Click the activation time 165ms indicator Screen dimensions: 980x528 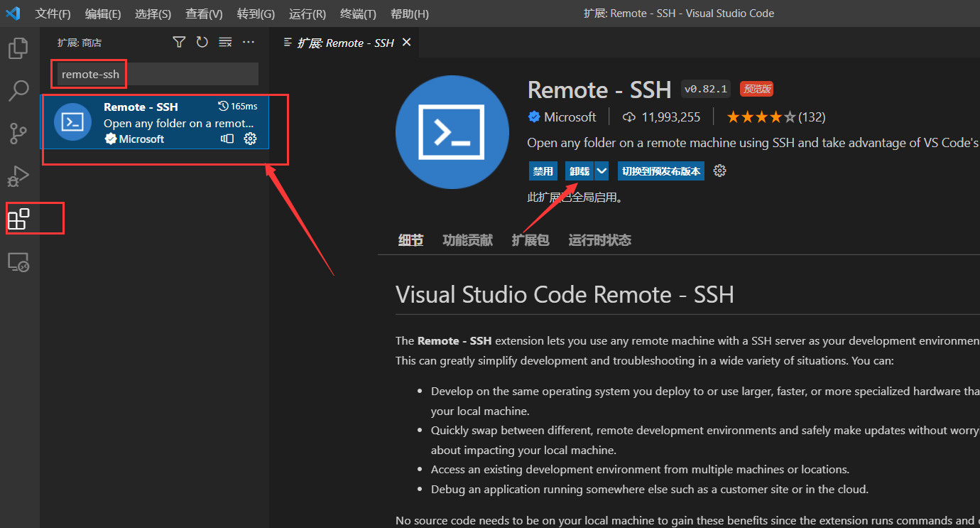(x=238, y=107)
